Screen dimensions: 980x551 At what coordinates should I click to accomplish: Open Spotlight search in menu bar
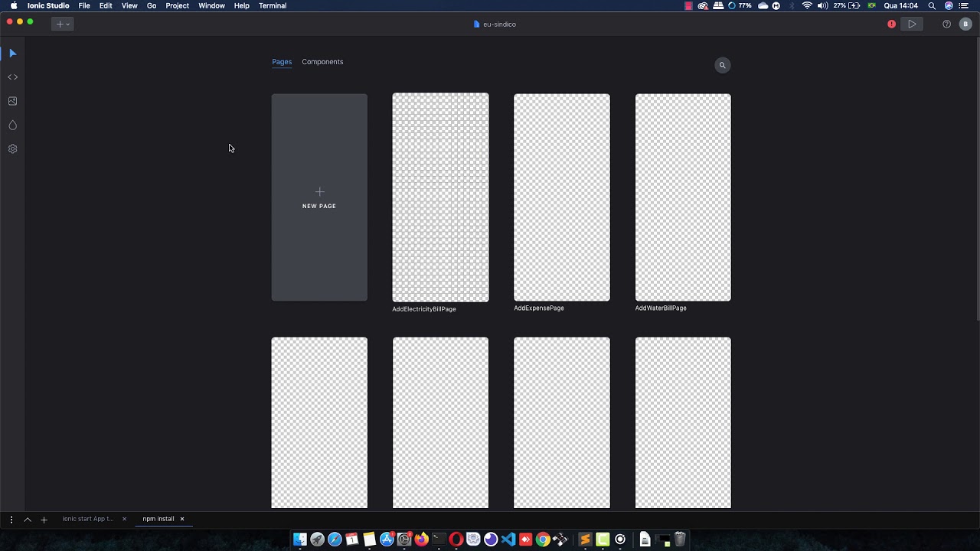click(x=932, y=5)
